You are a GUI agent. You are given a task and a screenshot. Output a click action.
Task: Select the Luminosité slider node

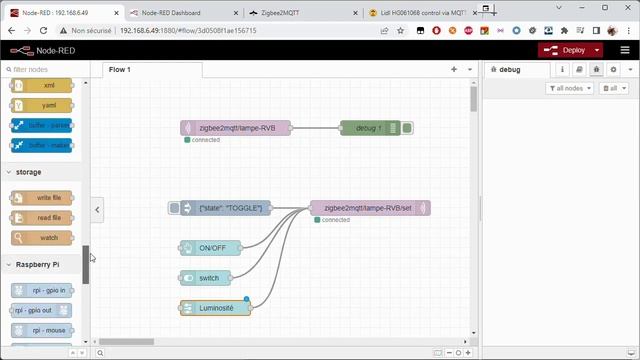coord(216,308)
